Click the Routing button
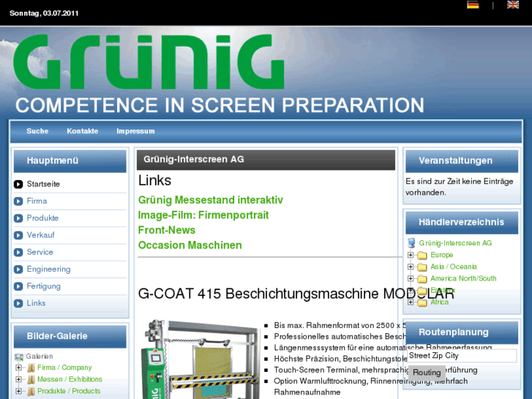 [x=427, y=373]
